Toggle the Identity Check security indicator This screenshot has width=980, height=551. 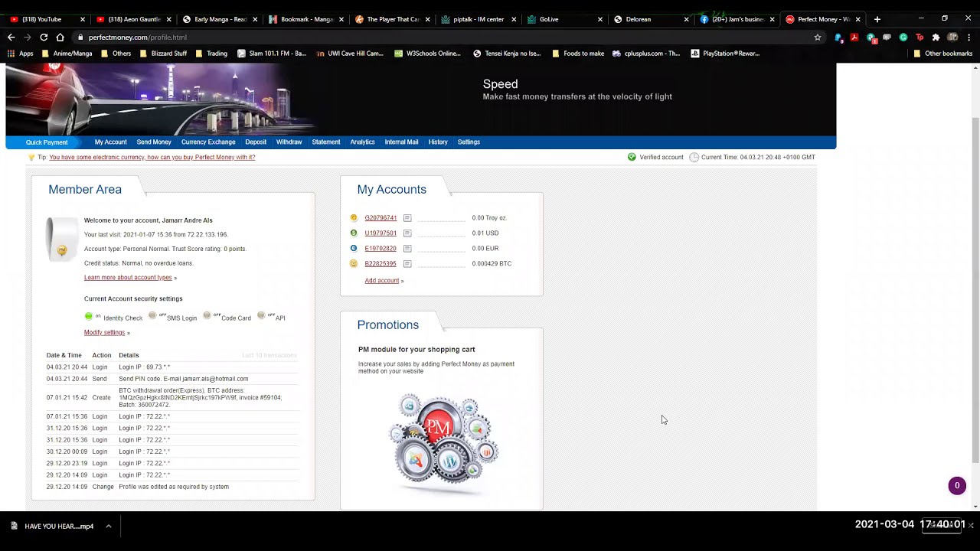pos(89,316)
